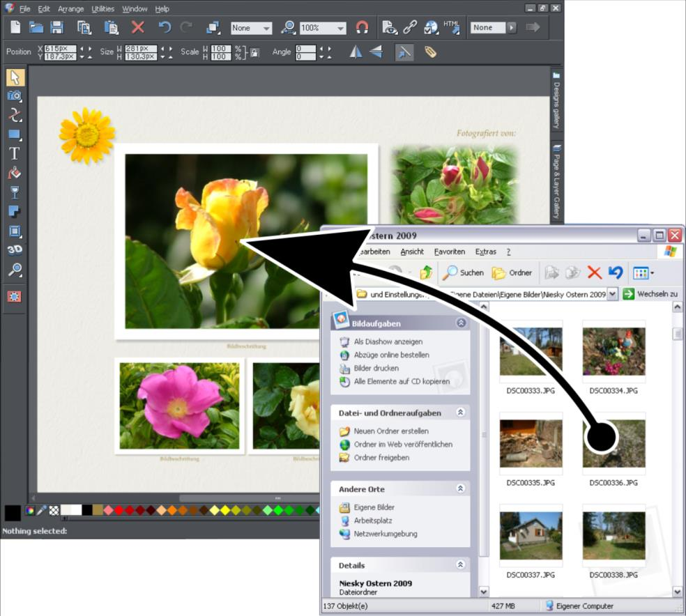This screenshot has height=616, width=686.
Task: Click the Copy icon in Xara toolbar
Action: 84,28
